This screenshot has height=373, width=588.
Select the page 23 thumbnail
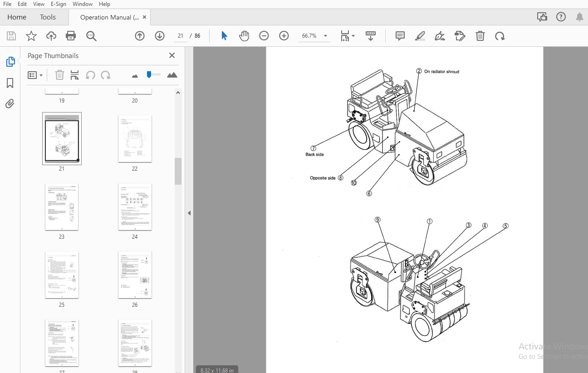tap(62, 207)
